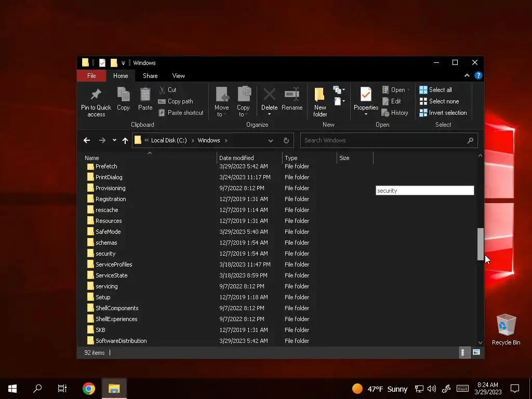This screenshot has width=532, height=399.
Task: Click the Paste clipboard icon
Action: click(x=145, y=95)
